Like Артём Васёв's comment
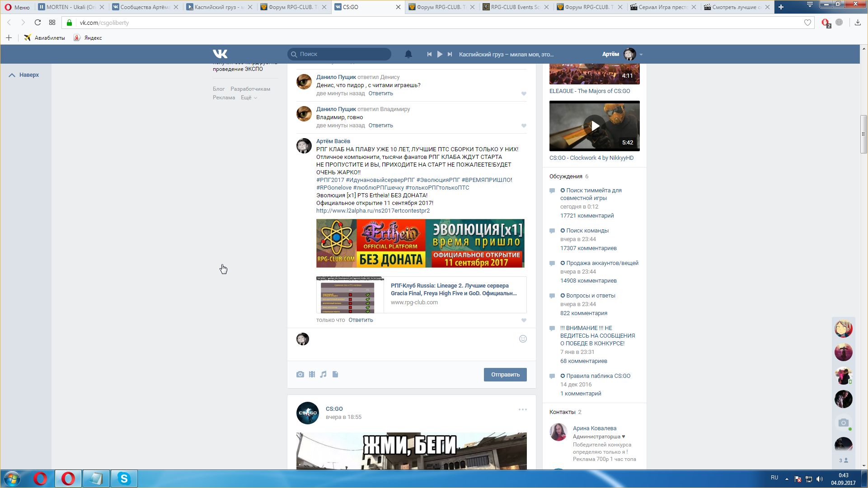 click(524, 321)
